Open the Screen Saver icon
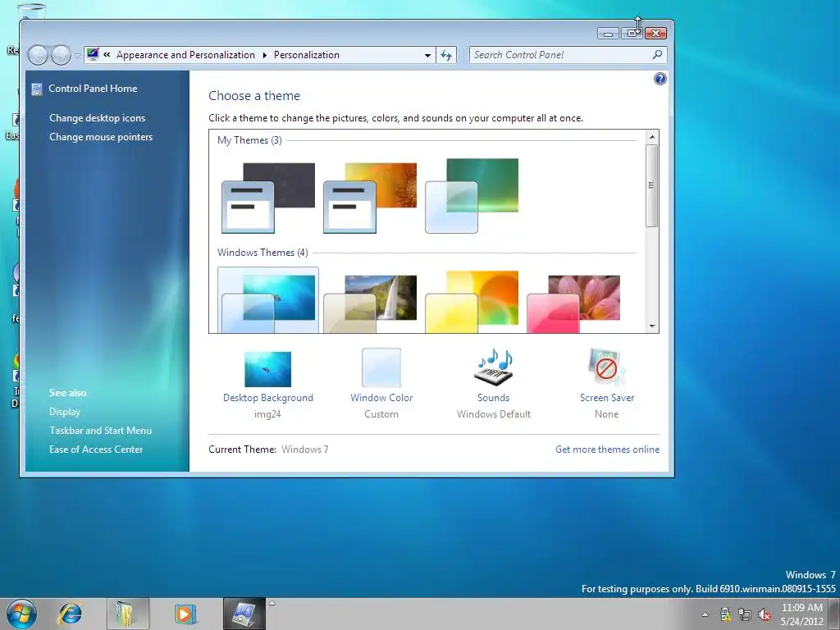 [x=606, y=367]
